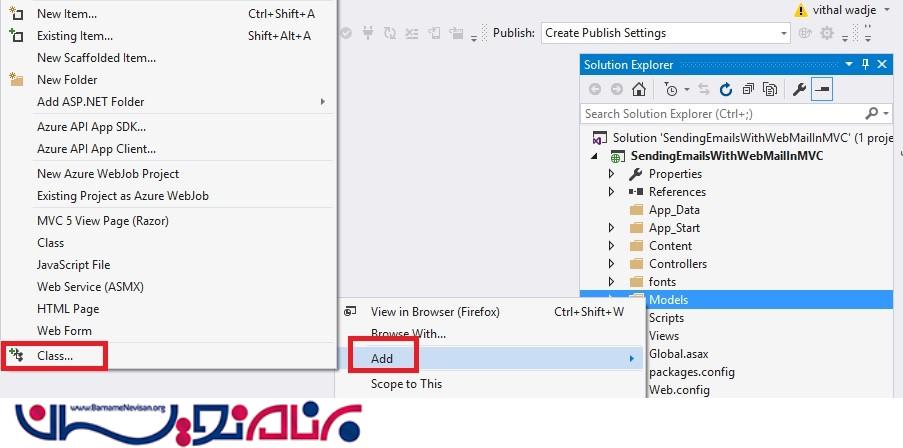This screenshot has width=903, height=448.
Task: Open the Publish settings combo box
Action: point(666,33)
